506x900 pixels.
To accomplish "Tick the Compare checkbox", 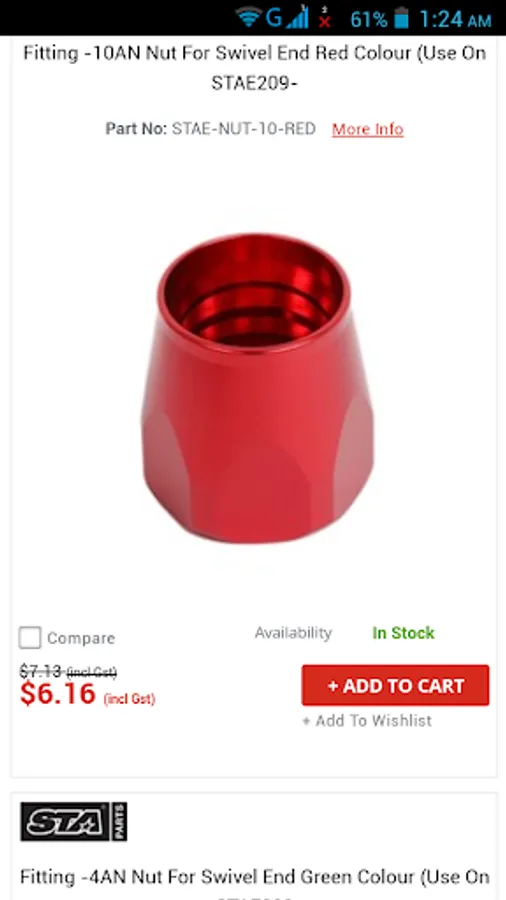I will click(30, 638).
